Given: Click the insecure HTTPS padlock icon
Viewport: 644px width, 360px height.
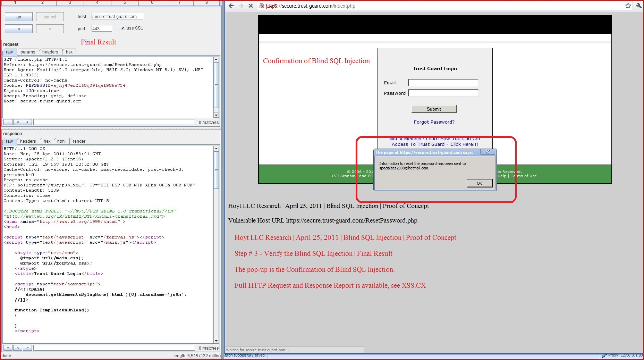Looking at the screenshot, I should point(262,6).
